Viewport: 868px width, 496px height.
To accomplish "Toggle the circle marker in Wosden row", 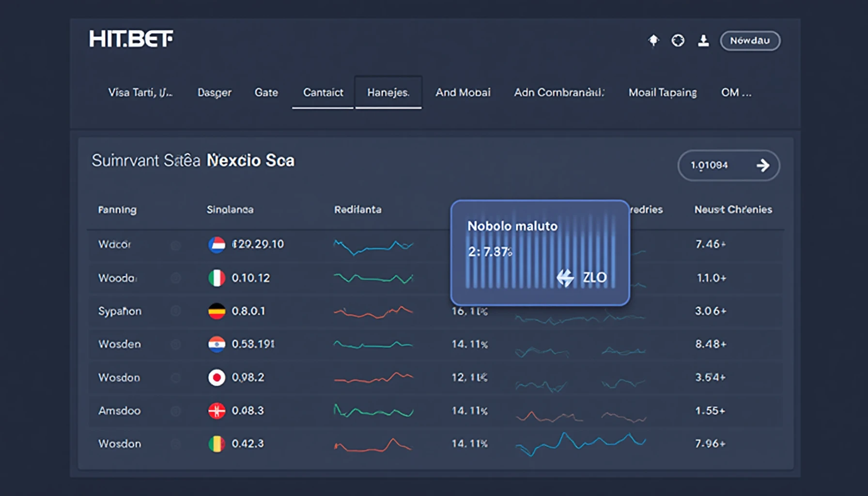I will tap(175, 344).
